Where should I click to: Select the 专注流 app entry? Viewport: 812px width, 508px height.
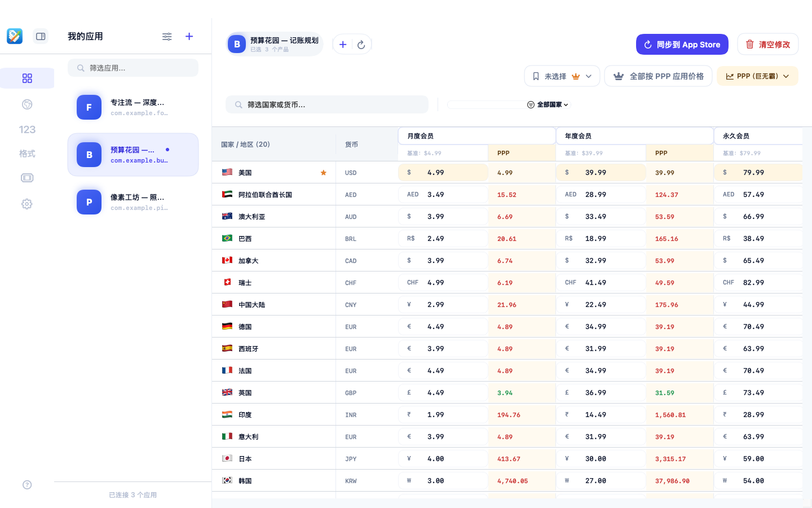[133, 107]
